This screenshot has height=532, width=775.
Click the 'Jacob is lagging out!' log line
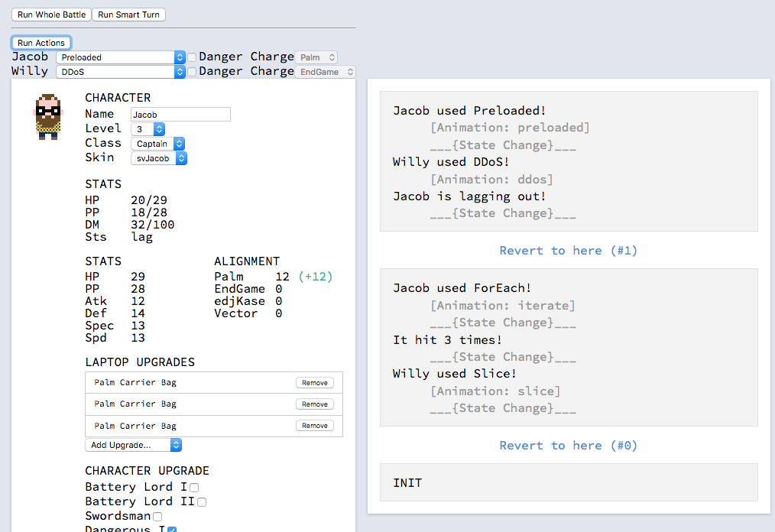coord(469,196)
